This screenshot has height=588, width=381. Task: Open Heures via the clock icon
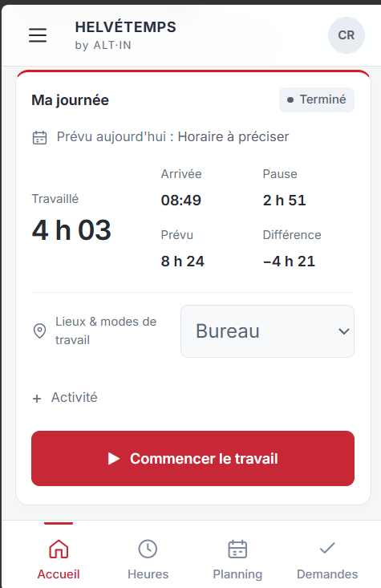(148, 549)
